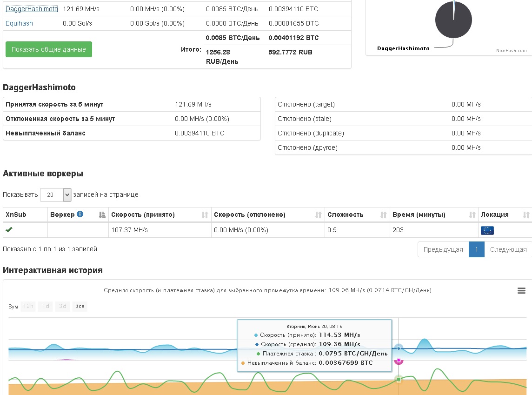This screenshot has height=395, width=532.
Task: Select 12h zoom range
Action: pyautogui.click(x=28, y=306)
